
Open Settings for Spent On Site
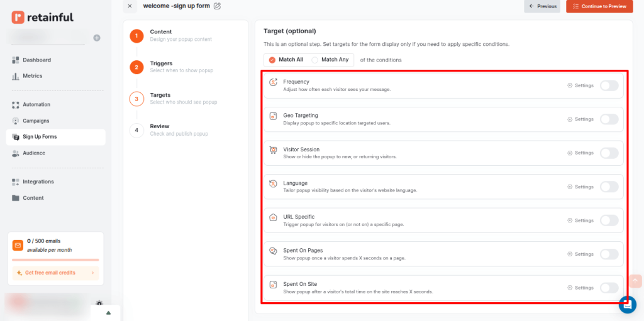click(580, 288)
